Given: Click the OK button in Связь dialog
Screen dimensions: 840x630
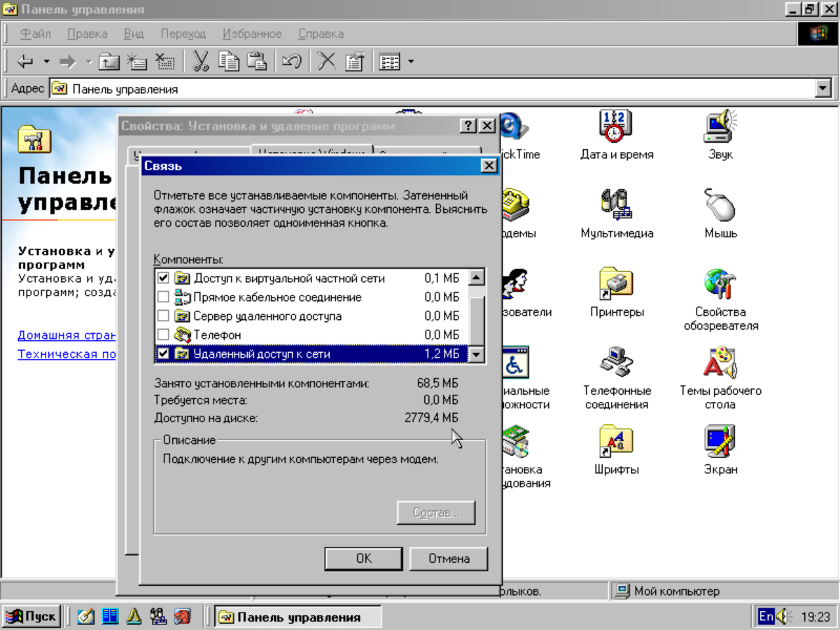Looking at the screenshot, I should click(363, 558).
